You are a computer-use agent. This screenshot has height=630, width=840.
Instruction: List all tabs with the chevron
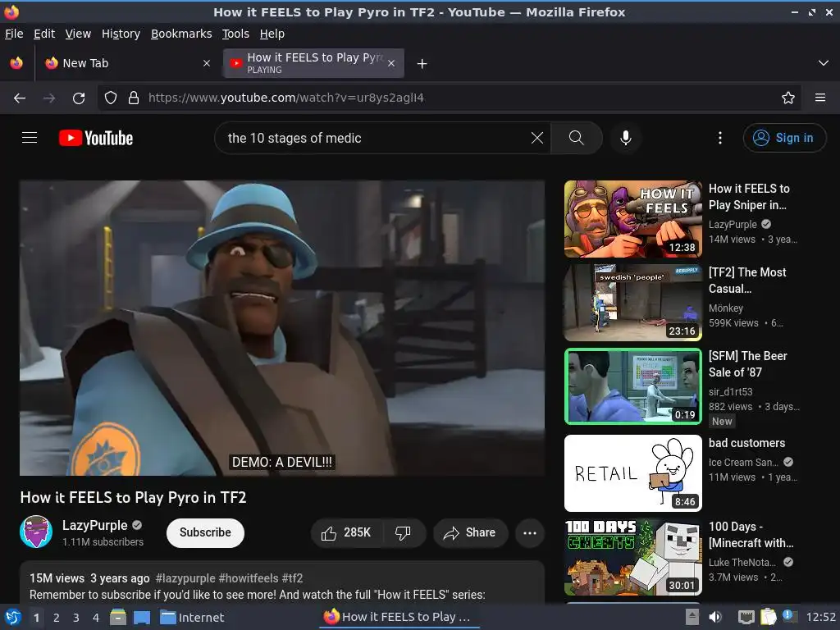pos(824,63)
